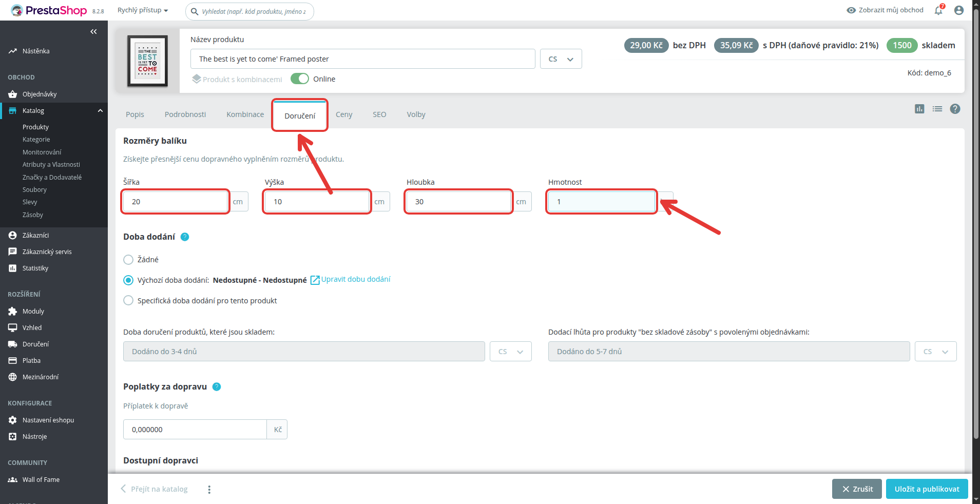The height and width of the screenshot is (504, 980).
Task: Open notifications bell icon
Action: point(938,10)
